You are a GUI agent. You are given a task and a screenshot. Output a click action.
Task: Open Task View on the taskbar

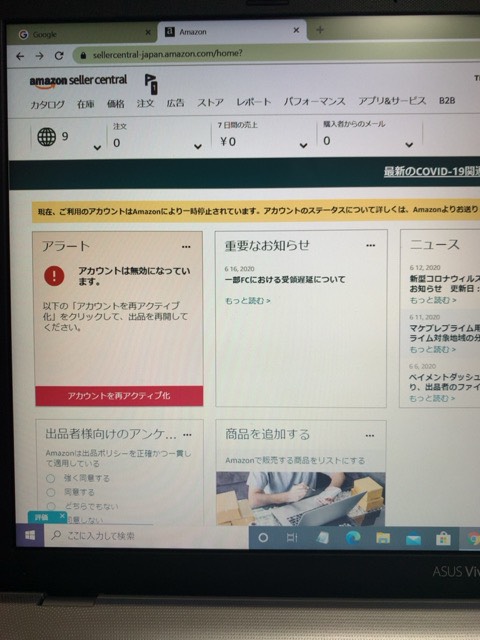pyautogui.click(x=292, y=538)
